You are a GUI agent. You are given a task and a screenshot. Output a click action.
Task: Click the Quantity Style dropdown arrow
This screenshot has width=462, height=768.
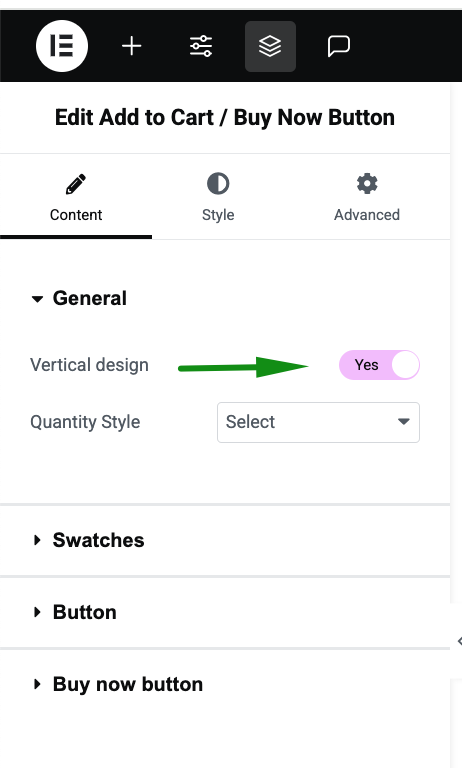404,422
